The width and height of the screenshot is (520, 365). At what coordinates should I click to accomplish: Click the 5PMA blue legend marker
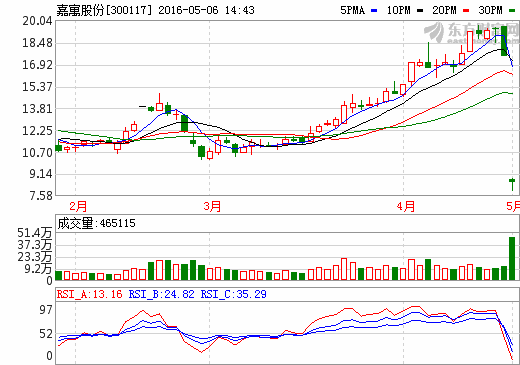click(374, 11)
